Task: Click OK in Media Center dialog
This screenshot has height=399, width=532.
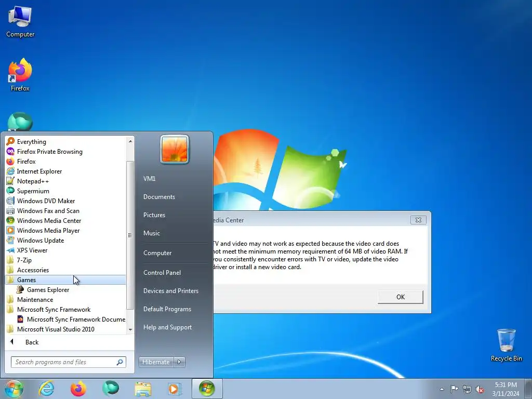Action: pos(401,297)
